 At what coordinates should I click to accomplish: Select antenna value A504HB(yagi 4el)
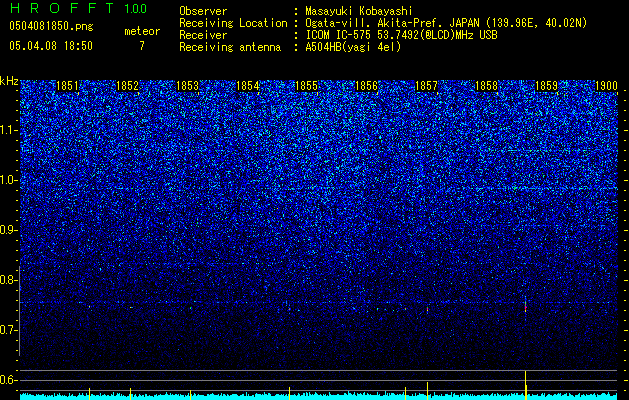pos(353,47)
